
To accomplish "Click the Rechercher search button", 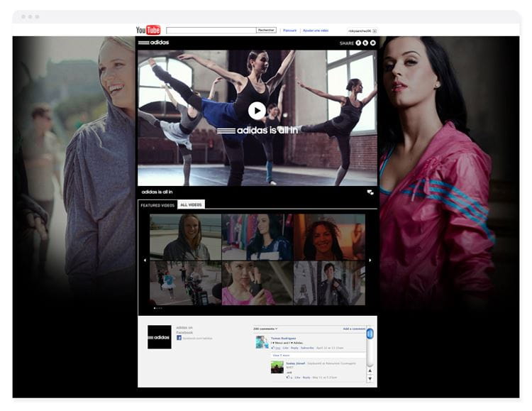I will (266, 31).
